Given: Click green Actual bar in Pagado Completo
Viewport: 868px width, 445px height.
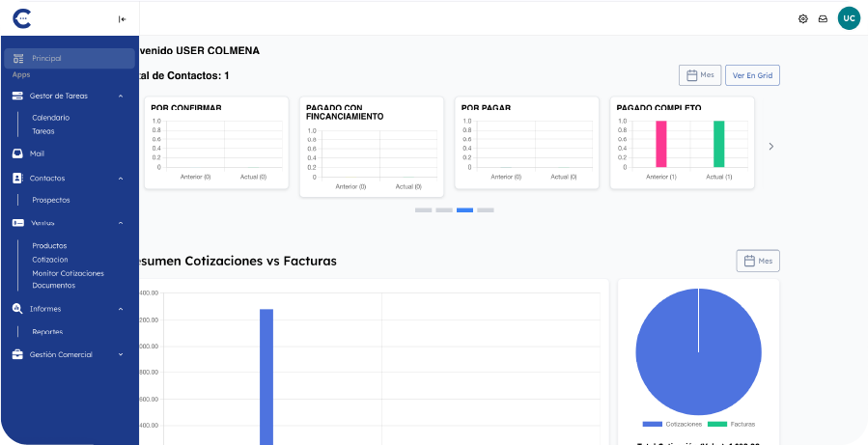Looking at the screenshot, I should click(x=719, y=144).
